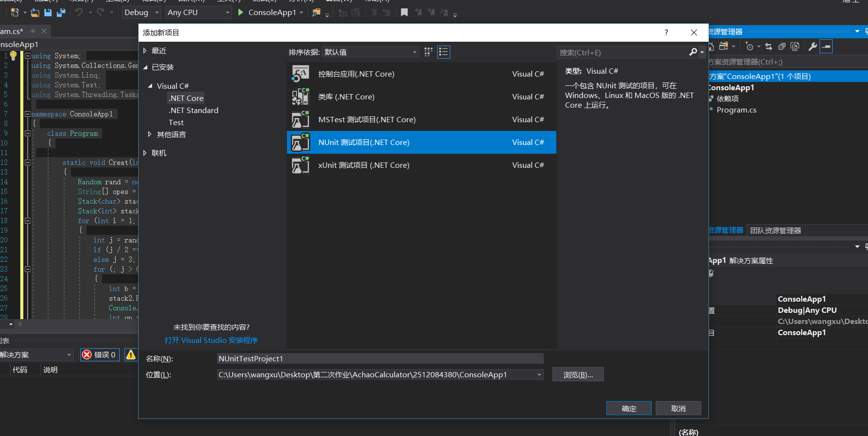Click the Pending Changes Filter clock icon

click(749, 47)
